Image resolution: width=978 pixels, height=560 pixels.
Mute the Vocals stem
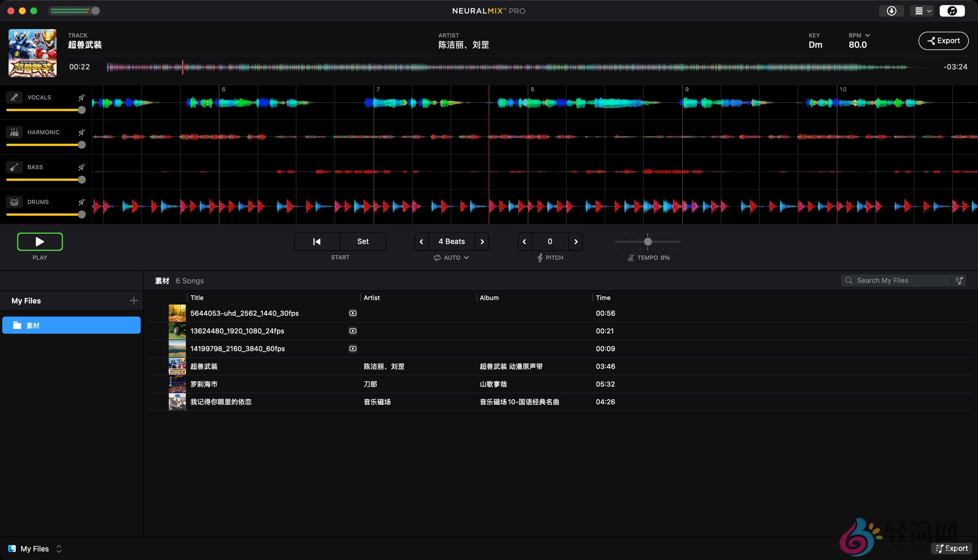click(81, 98)
